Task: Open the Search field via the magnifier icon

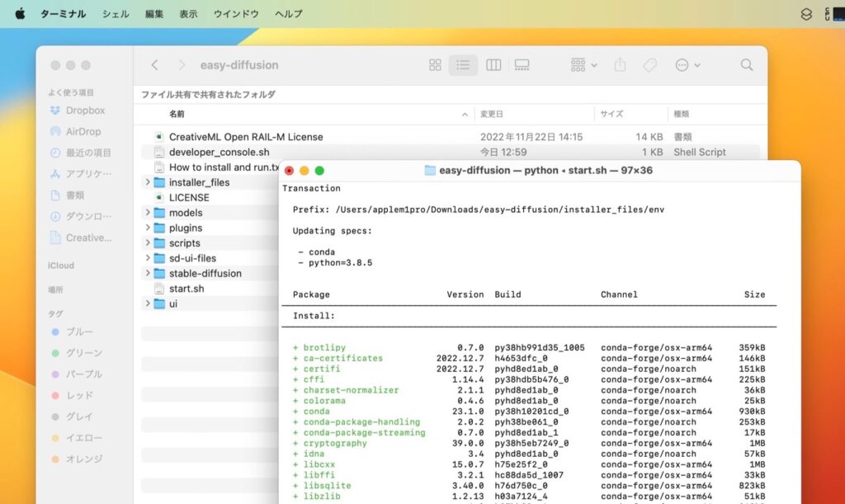Action: [x=746, y=64]
